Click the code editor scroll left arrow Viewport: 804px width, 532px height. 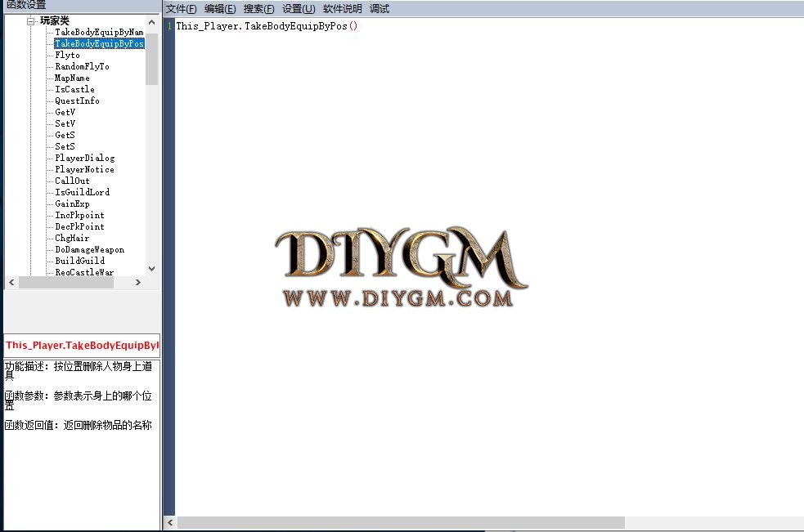point(170,522)
